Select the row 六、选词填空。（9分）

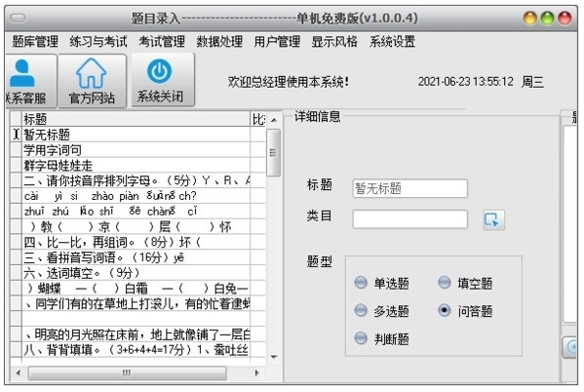tap(136, 273)
